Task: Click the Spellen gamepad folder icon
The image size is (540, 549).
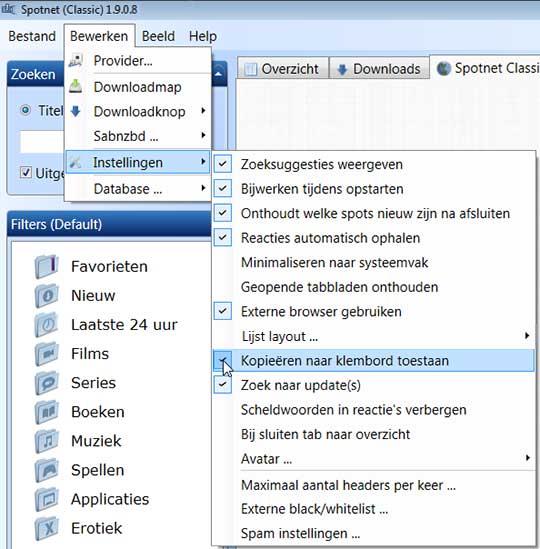Action: tap(47, 470)
